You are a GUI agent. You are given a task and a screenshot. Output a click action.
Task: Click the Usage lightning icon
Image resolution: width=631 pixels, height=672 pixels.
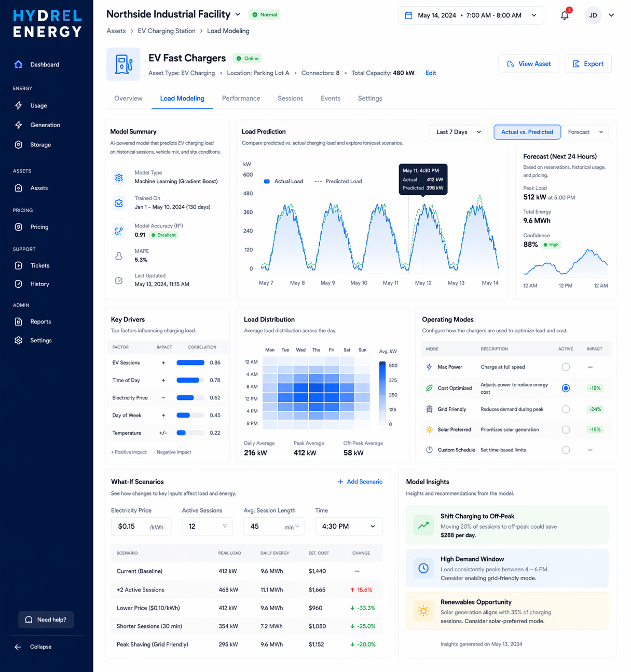tap(19, 105)
